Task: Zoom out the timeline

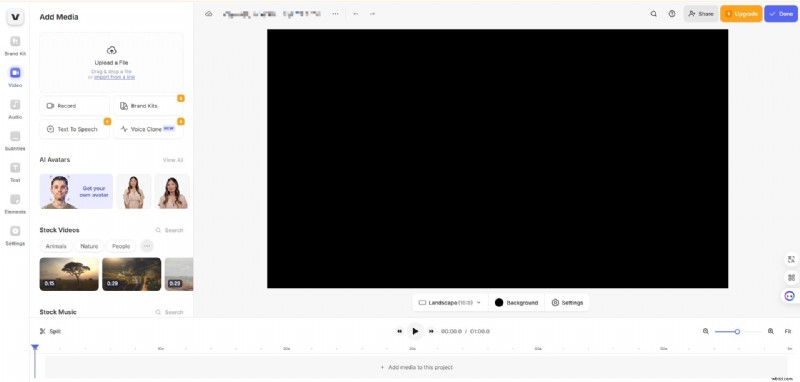Action: [x=706, y=332]
